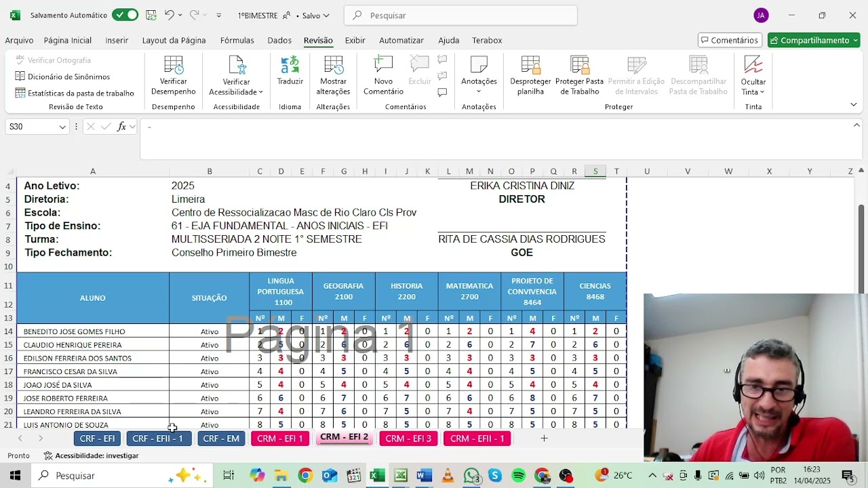Open the Terabox tab

coord(487,41)
